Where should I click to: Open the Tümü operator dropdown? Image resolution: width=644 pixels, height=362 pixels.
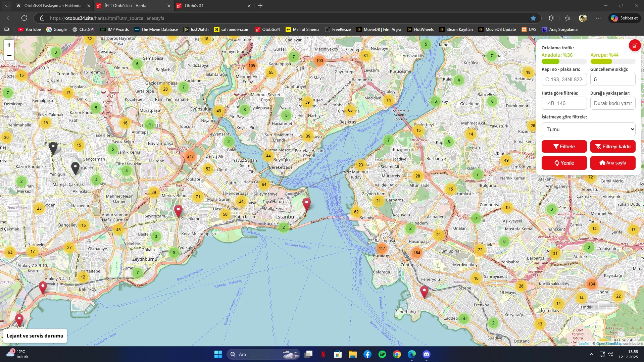588,129
